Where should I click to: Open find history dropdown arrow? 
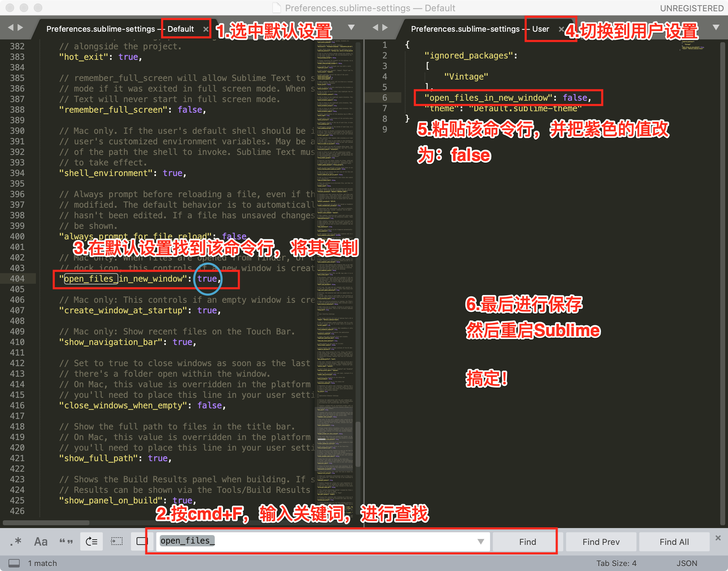[x=481, y=541]
